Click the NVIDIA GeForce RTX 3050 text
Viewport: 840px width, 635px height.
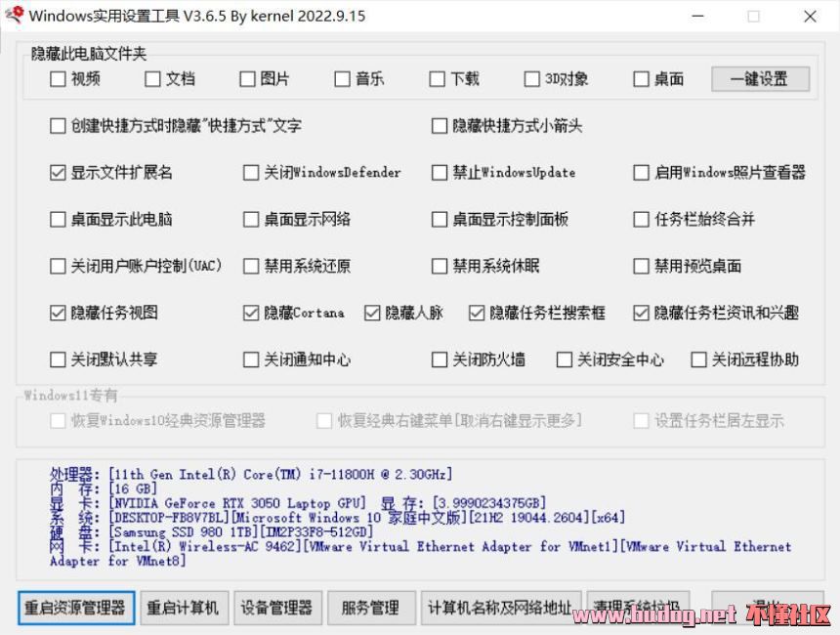pos(239,503)
